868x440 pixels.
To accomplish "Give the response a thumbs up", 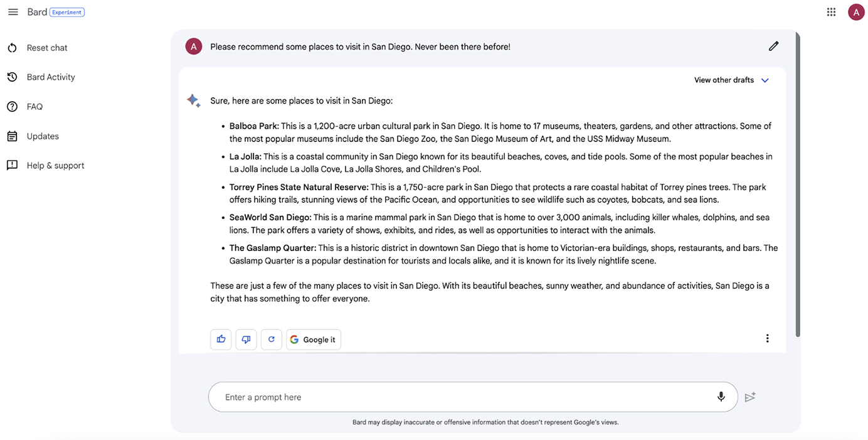I will click(221, 339).
